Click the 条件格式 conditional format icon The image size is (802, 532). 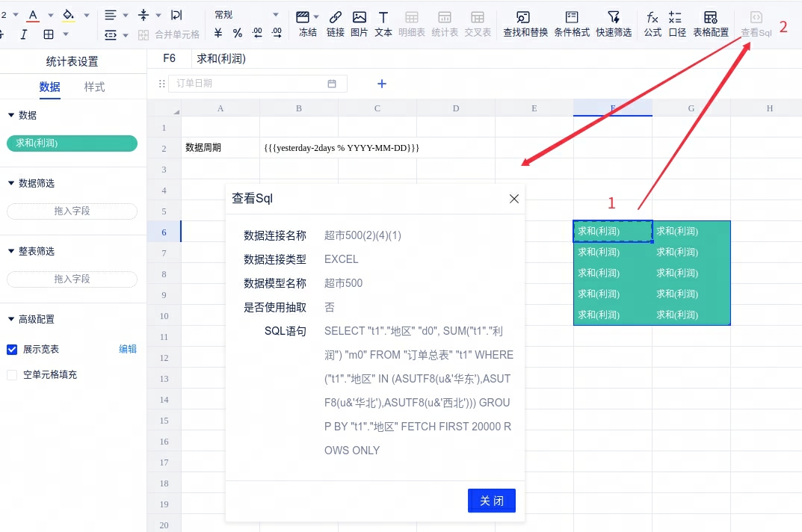pos(572,23)
